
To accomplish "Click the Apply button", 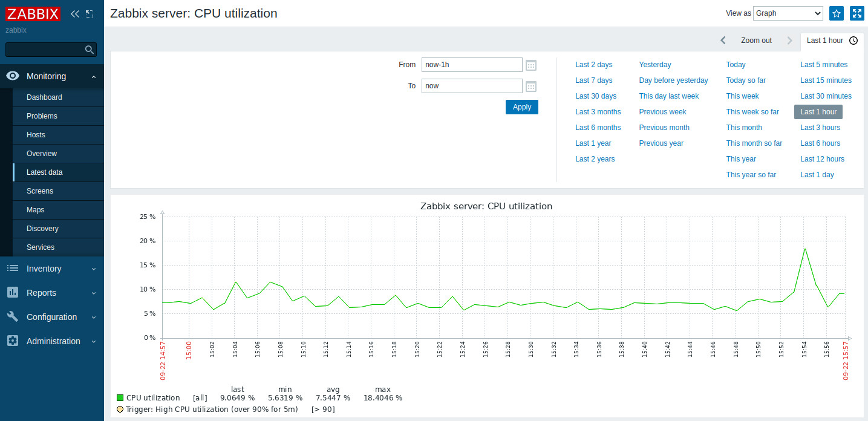I will pyautogui.click(x=521, y=107).
